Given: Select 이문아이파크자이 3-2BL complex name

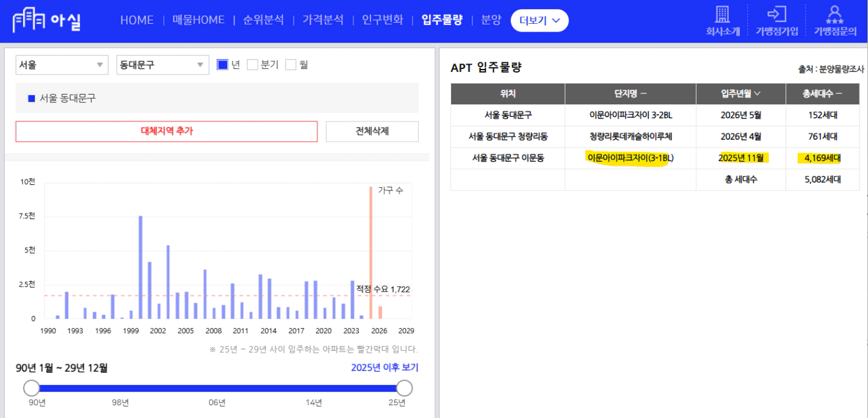Looking at the screenshot, I should click(631, 115).
